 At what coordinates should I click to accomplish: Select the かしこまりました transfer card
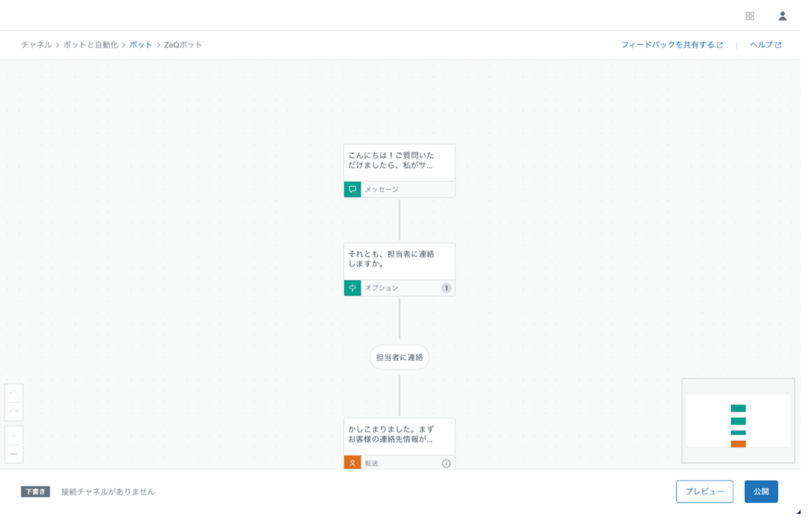[399, 444]
